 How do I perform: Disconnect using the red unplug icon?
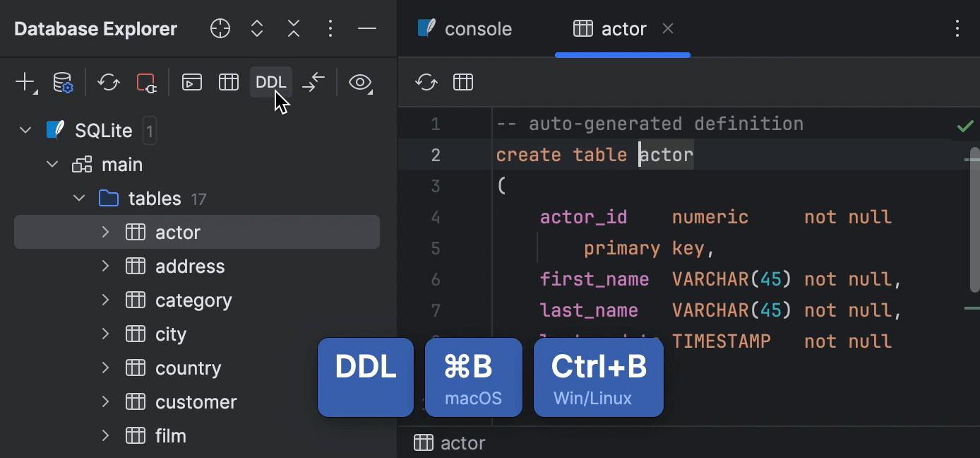146,82
